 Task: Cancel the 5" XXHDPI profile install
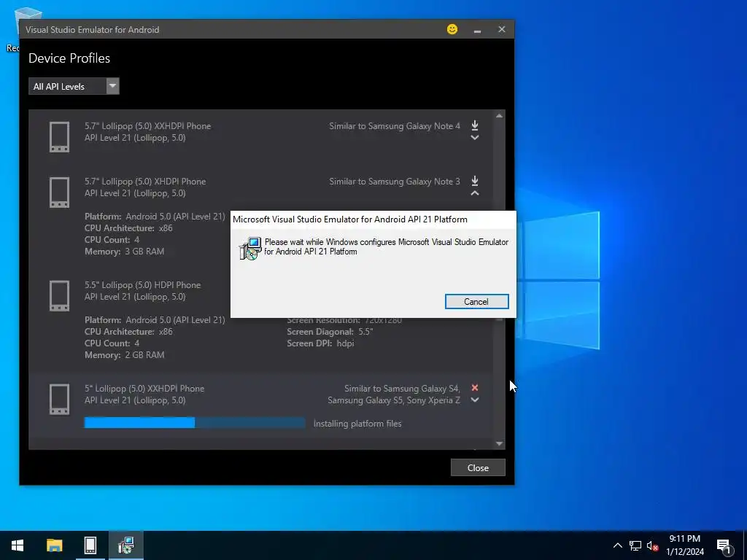click(x=474, y=388)
